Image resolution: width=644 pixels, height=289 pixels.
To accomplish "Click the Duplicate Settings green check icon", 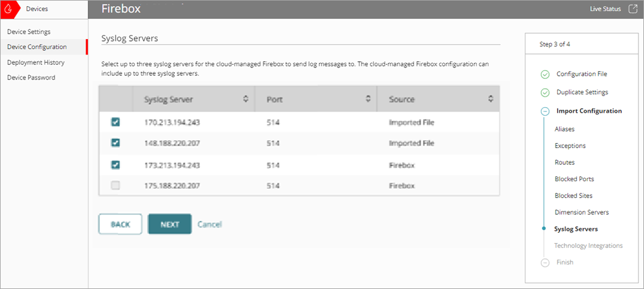I will click(545, 92).
